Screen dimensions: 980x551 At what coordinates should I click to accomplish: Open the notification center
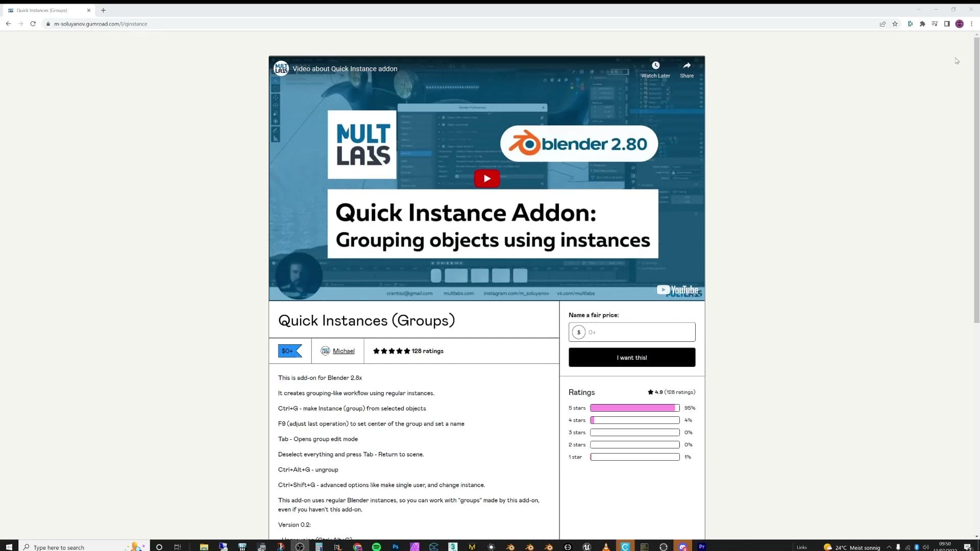pyautogui.click(x=967, y=547)
